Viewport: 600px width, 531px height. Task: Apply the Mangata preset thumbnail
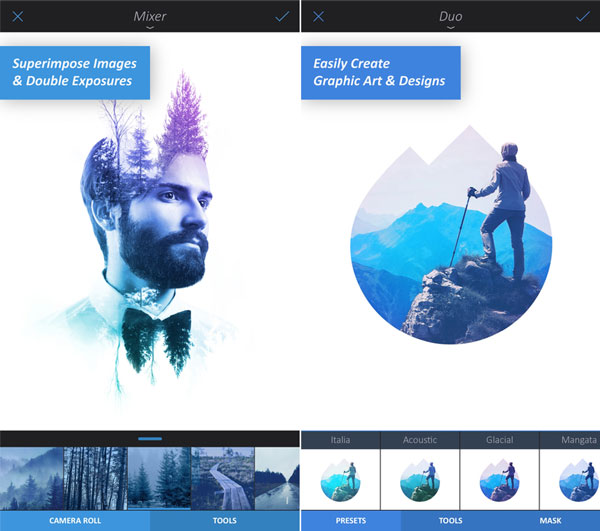click(570, 480)
